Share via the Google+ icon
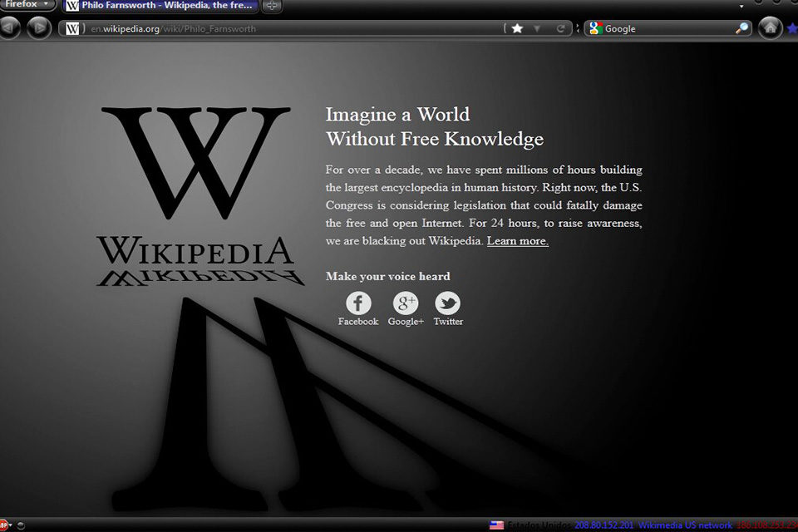 click(x=406, y=303)
